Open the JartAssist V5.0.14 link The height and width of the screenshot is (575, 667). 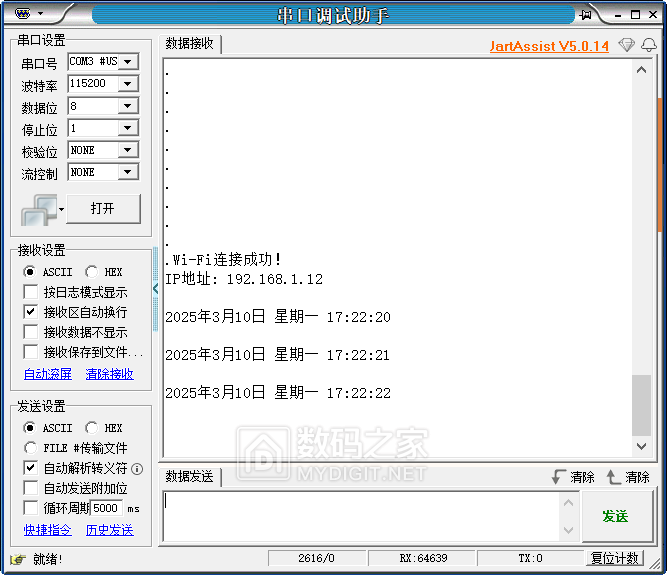549,46
